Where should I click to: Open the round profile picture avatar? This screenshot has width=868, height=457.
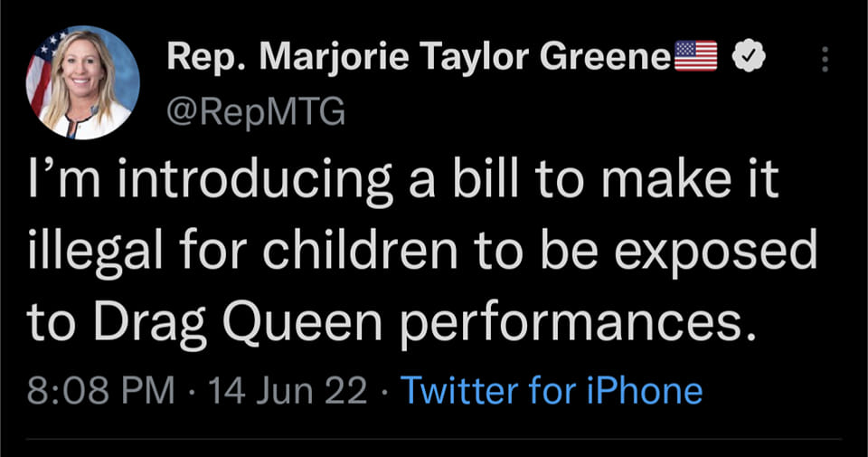(82, 82)
